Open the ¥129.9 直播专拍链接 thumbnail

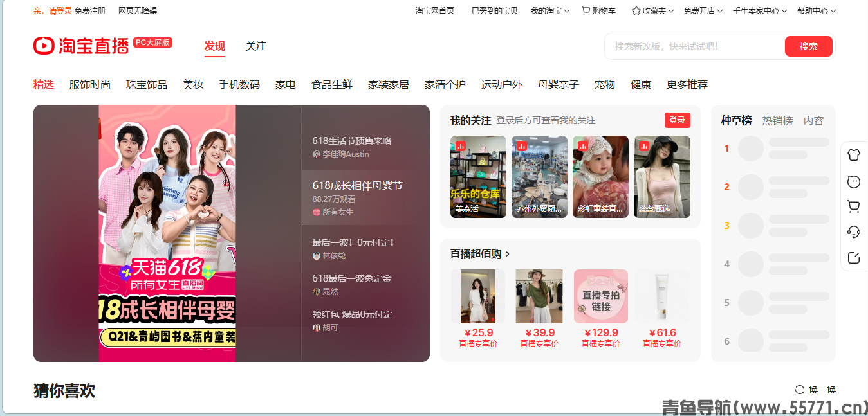(601, 296)
